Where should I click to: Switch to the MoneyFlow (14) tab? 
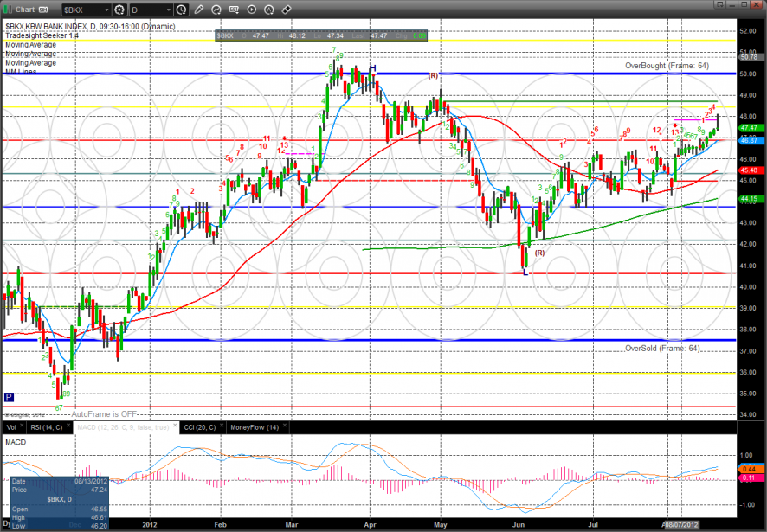click(255, 427)
